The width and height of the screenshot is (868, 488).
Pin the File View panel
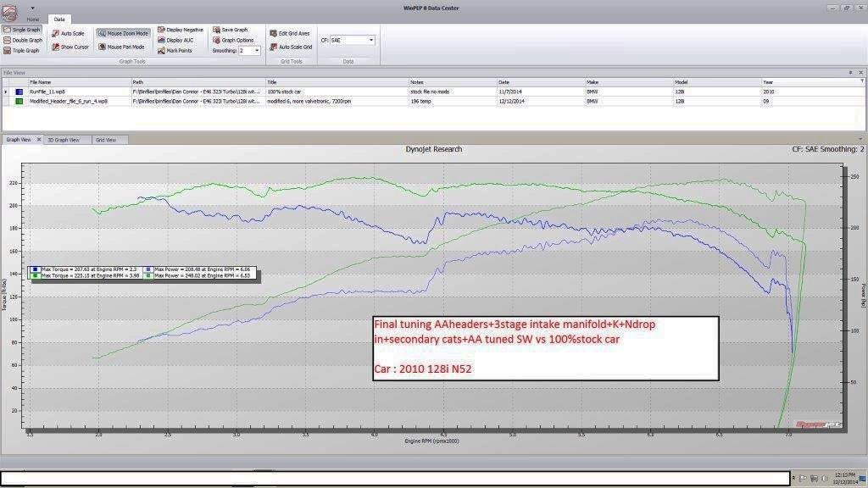[x=850, y=73]
